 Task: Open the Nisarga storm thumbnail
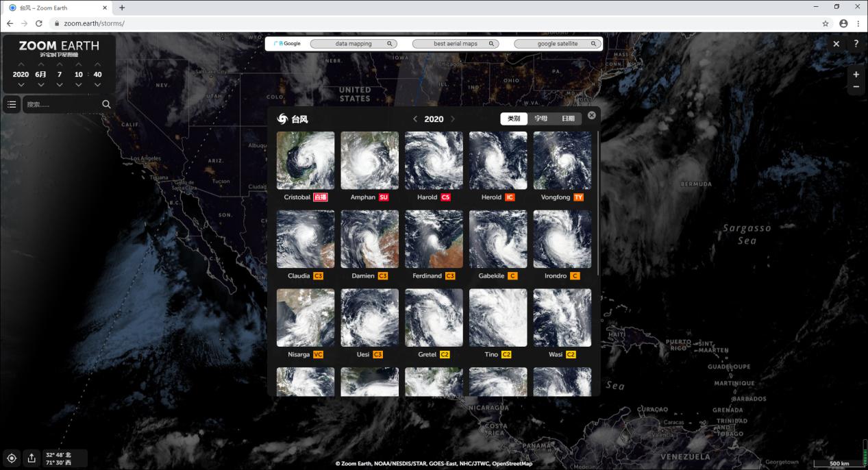(306, 318)
